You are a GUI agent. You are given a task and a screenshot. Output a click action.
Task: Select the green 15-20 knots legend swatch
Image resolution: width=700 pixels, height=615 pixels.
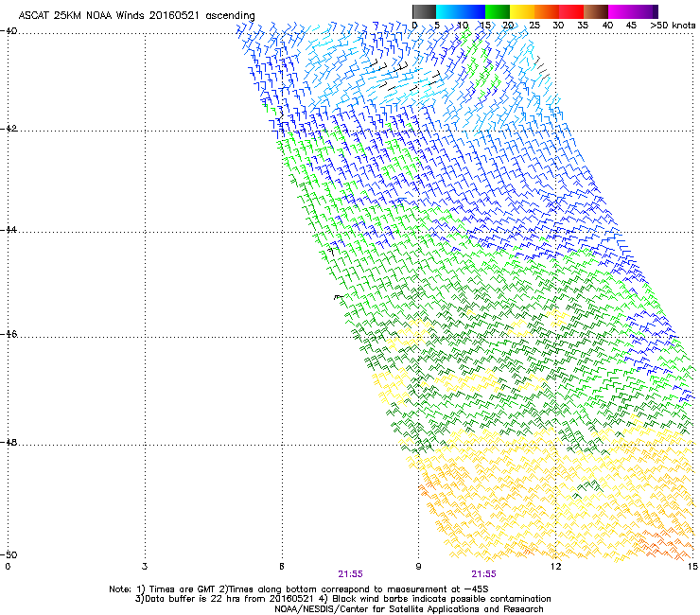click(x=498, y=11)
